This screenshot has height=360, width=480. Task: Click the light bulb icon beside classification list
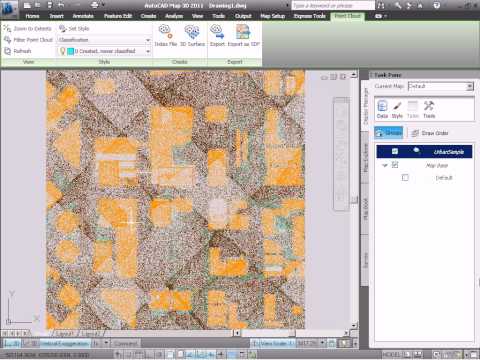pos(62,51)
